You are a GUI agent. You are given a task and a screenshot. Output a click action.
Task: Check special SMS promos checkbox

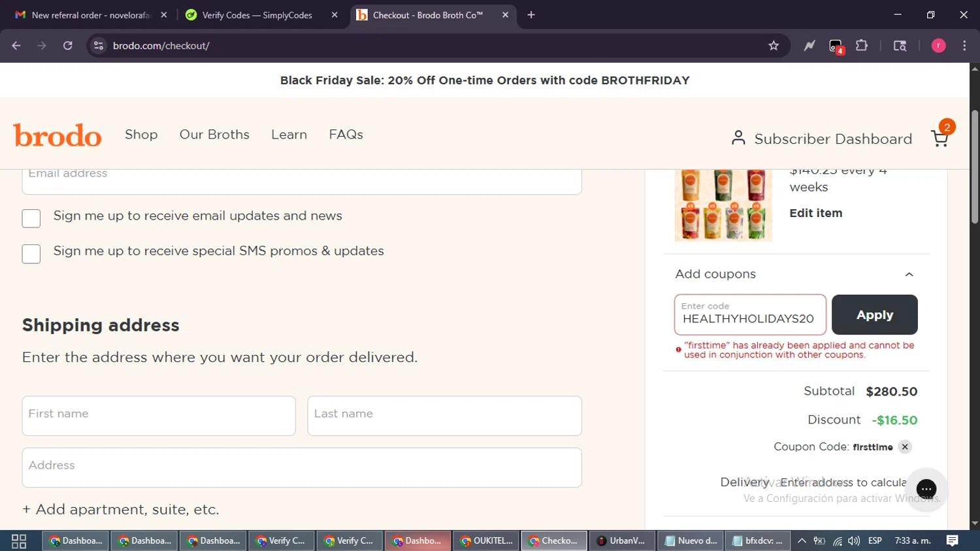31,254
